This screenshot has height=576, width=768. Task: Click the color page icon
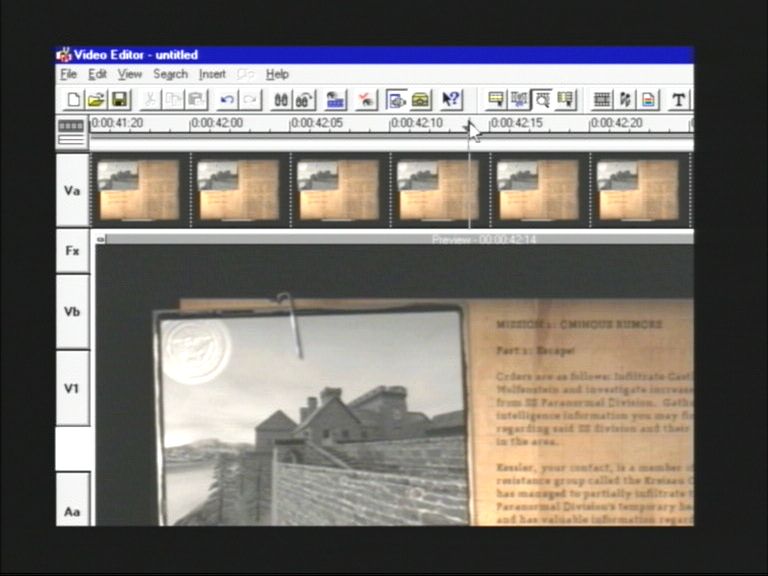648,100
